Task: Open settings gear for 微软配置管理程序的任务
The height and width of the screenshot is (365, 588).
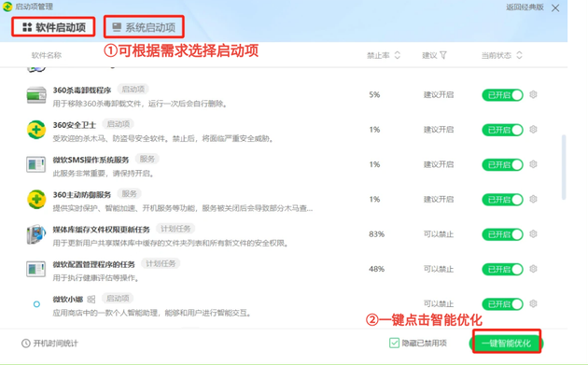Action: click(533, 269)
